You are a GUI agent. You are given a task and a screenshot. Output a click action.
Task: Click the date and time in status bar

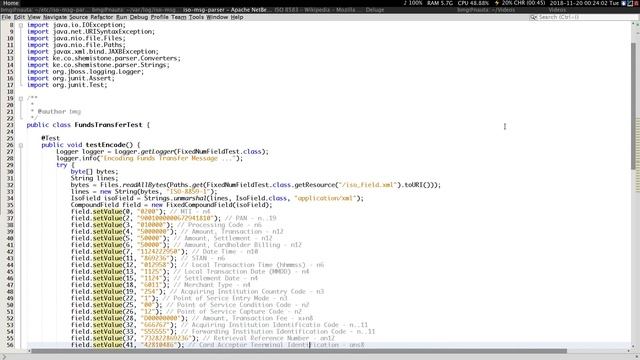click(584, 3)
